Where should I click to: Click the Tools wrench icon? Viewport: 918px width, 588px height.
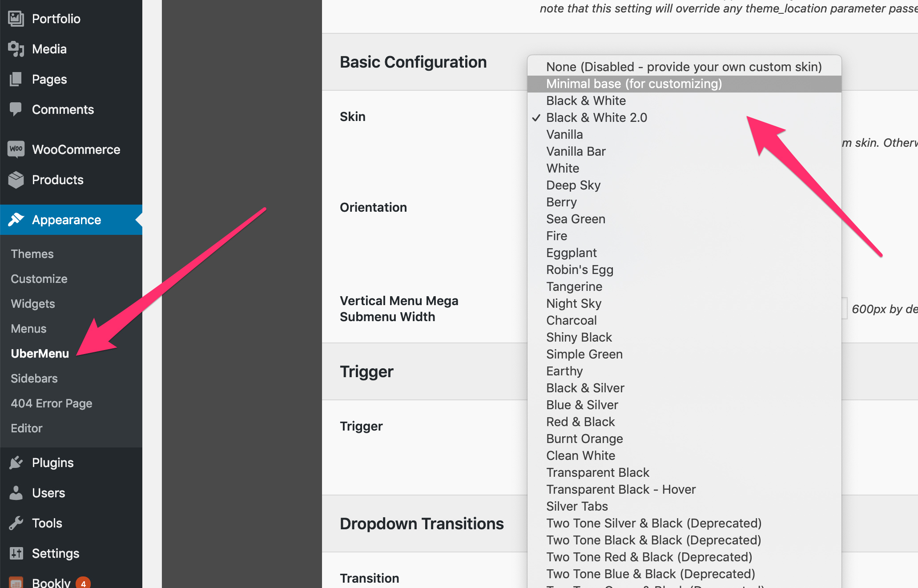pyautogui.click(x=16, y=523)
